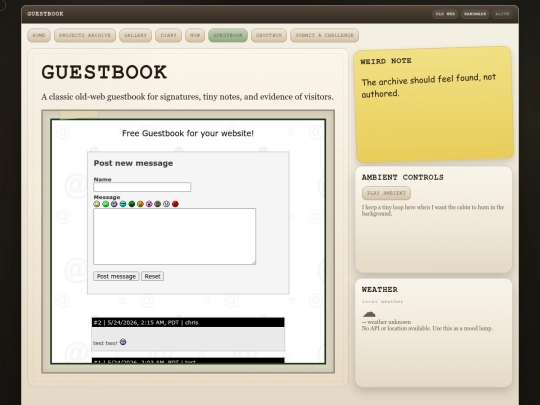Click the 'Free Guestbook for your website!' text
The height and width of the screenshot is (405, 540).
point(188,133)
